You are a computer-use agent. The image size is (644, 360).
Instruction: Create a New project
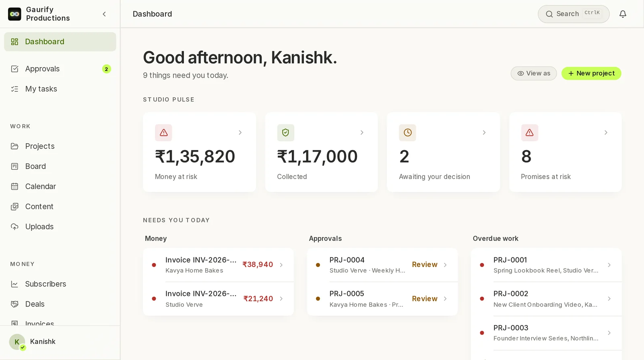[591, 73]
